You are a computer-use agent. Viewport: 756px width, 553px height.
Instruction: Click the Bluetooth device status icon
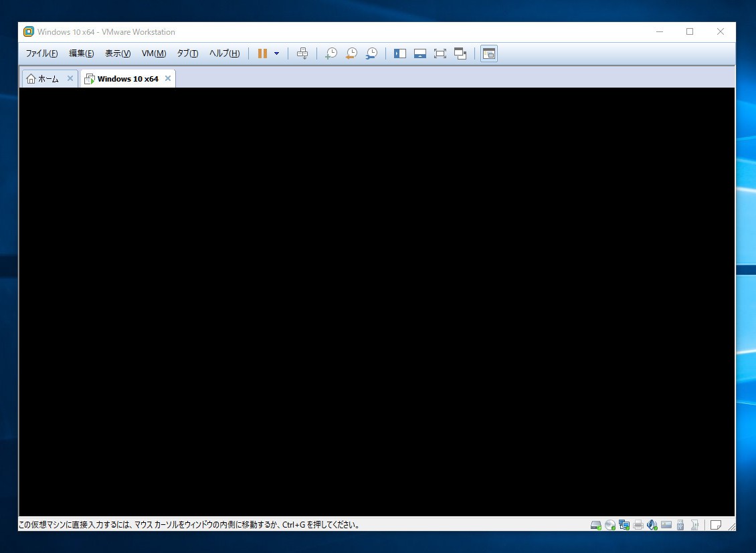[x=694, y=525]
